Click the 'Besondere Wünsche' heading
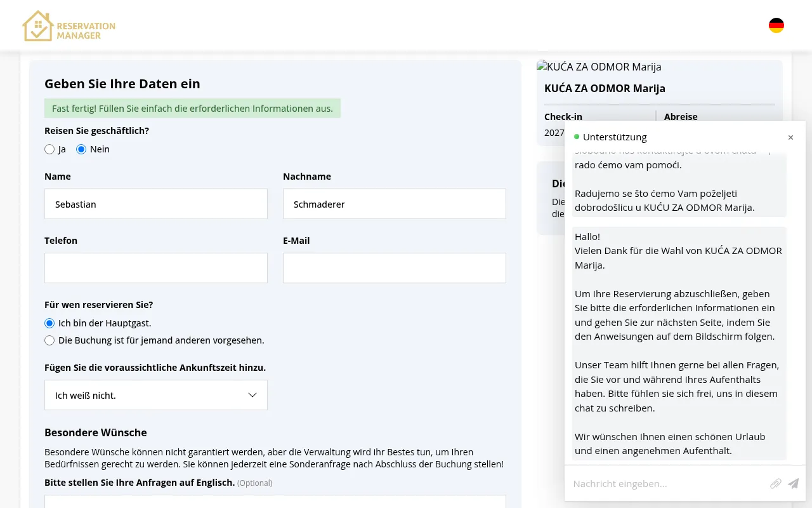Image resolution: width=812 pixels, height=508 pixels. (96, 432)
